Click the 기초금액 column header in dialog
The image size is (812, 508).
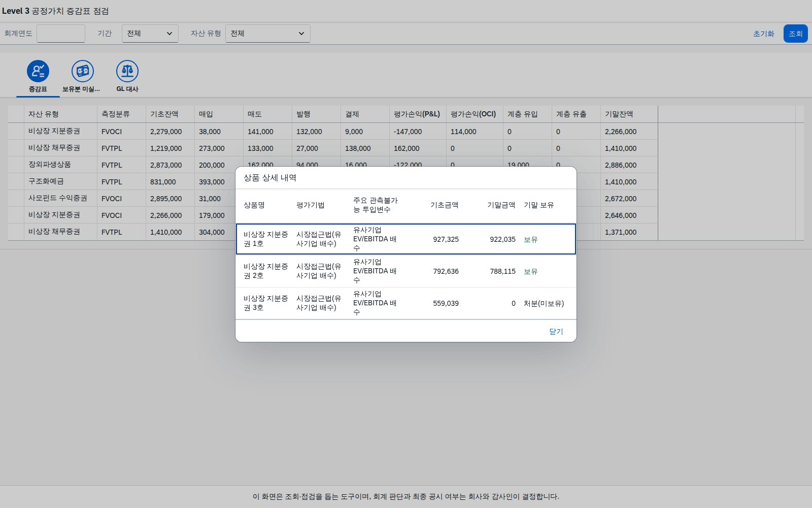[445, 205]
